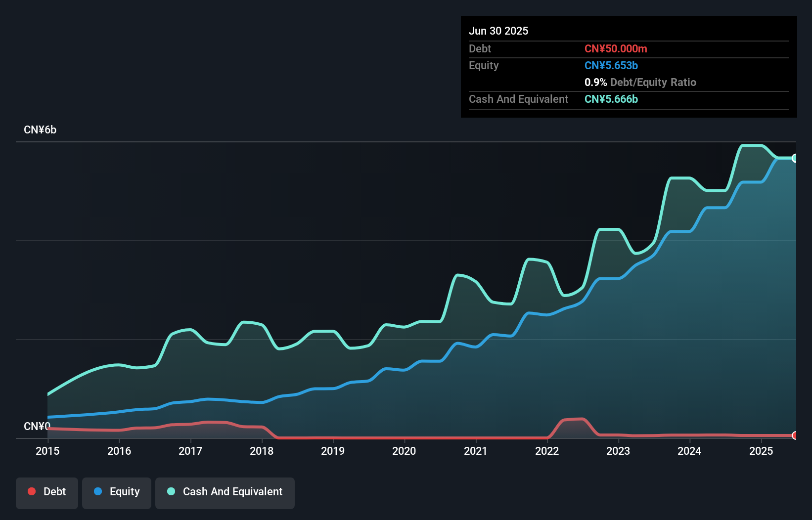Image resolution: width=812 pixels, height=520 pixels.
Task: Click the red Debt endpoint marker on chart
Action: click(x=795, y=436)
